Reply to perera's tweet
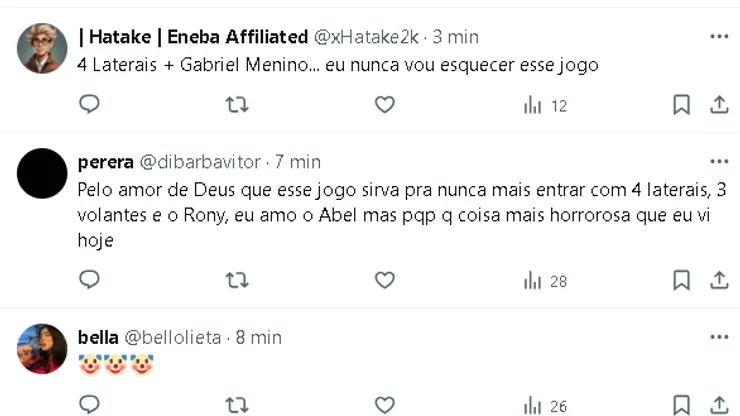The image size is (740, 416). pos(89,281)
